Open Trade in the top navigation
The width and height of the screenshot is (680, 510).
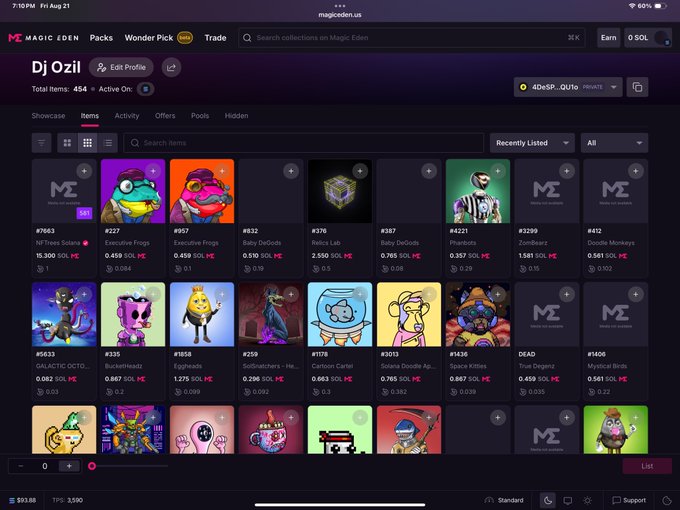coord(216,38)
